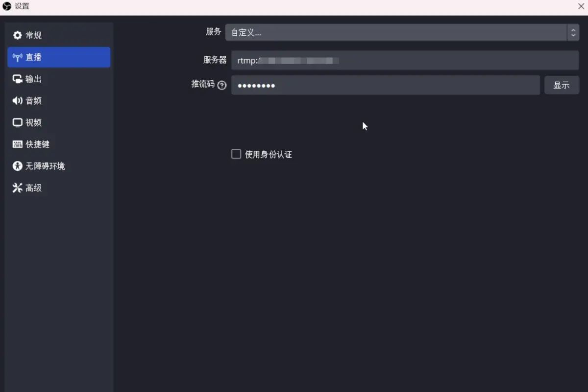588x392 pixels.
Task: Click the stepper arrows on the service selector
Action: click(573, 32)
